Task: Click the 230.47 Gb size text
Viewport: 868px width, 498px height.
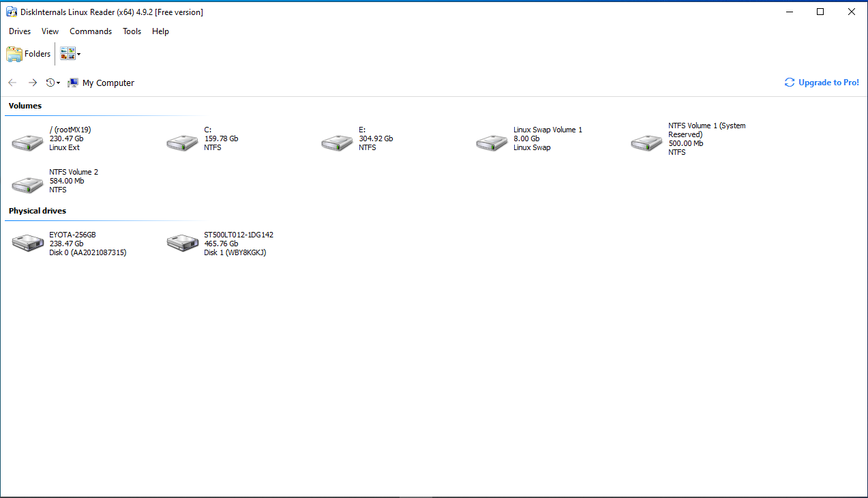Action: click(67, 138)
